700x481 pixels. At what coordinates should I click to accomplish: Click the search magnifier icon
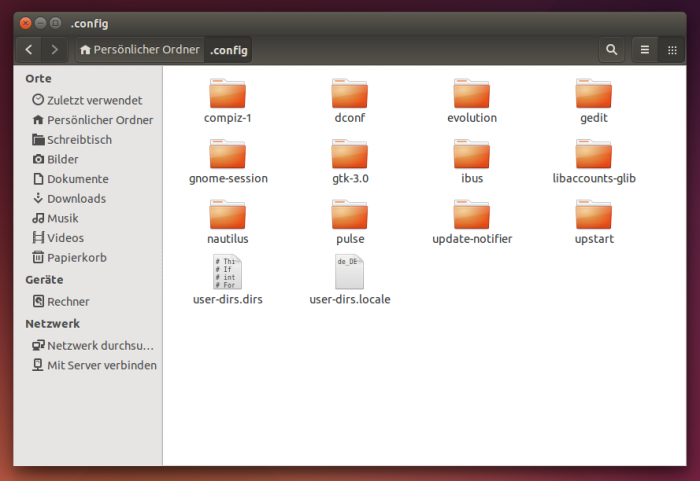tap(611, 49)
